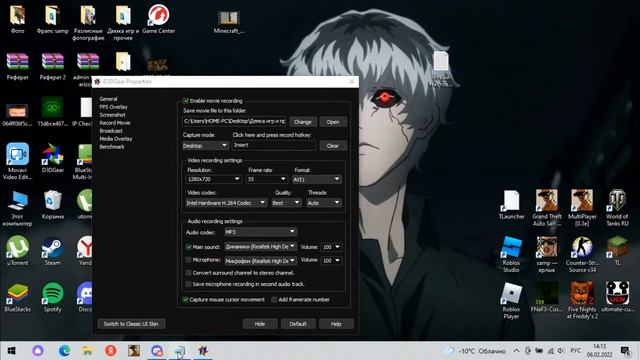Open the Resolution 1280x720 dropdown
This screenshot has width=640, height=360.
pos(213,179)
